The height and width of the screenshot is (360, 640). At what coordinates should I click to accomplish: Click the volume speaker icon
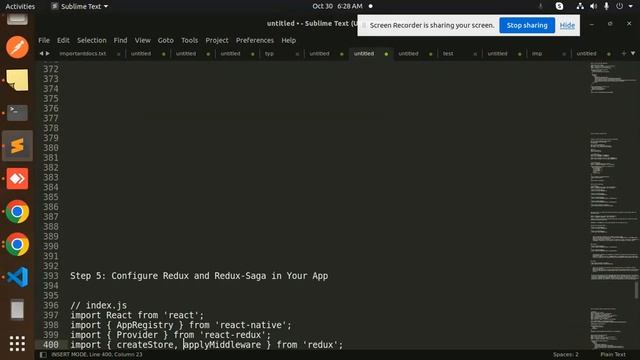(x=593, y=6)
